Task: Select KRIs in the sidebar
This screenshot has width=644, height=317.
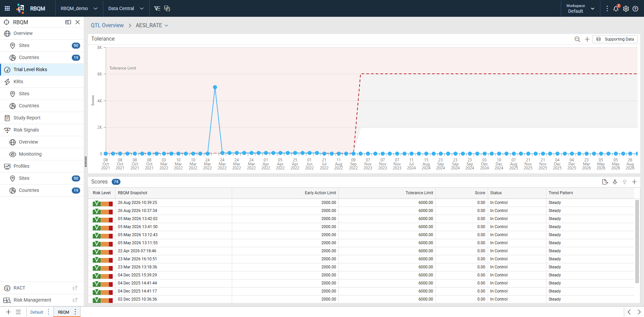Action: 42,82
